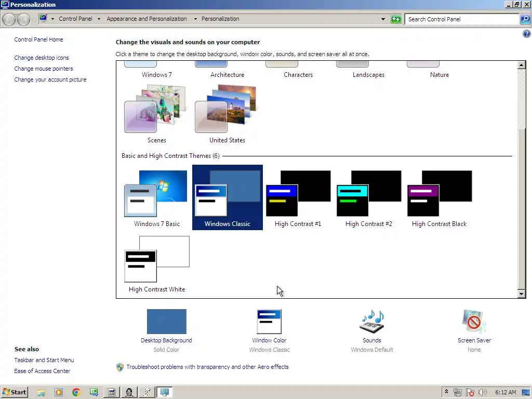532x399 pixels.
Task: Open Change your account picture link
Action: 50,79
